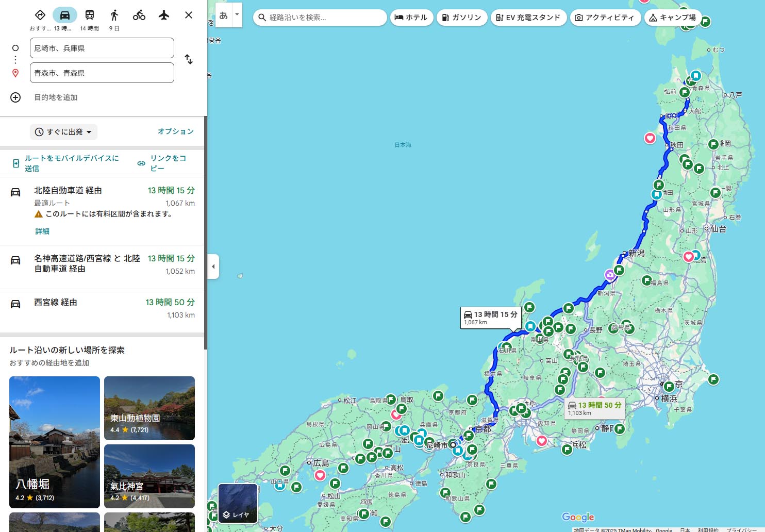
Task: Open the 八幡堀 photo thumbnail
Action: [55, 442]
